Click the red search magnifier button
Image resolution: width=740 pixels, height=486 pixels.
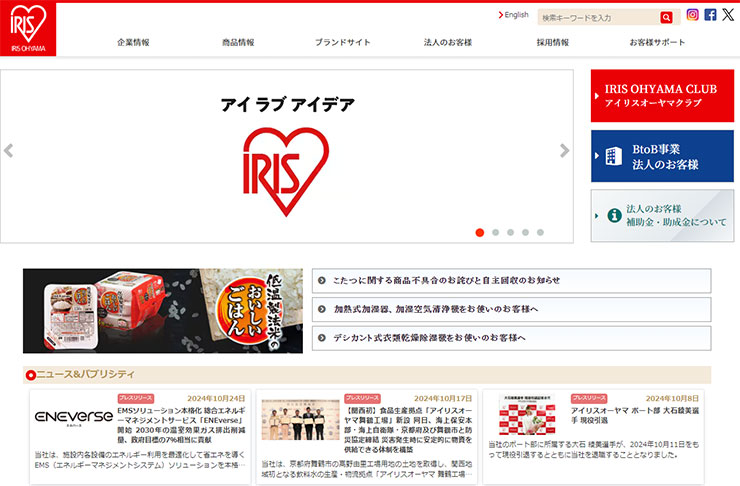pyautogui.click(x=666, y=17)
